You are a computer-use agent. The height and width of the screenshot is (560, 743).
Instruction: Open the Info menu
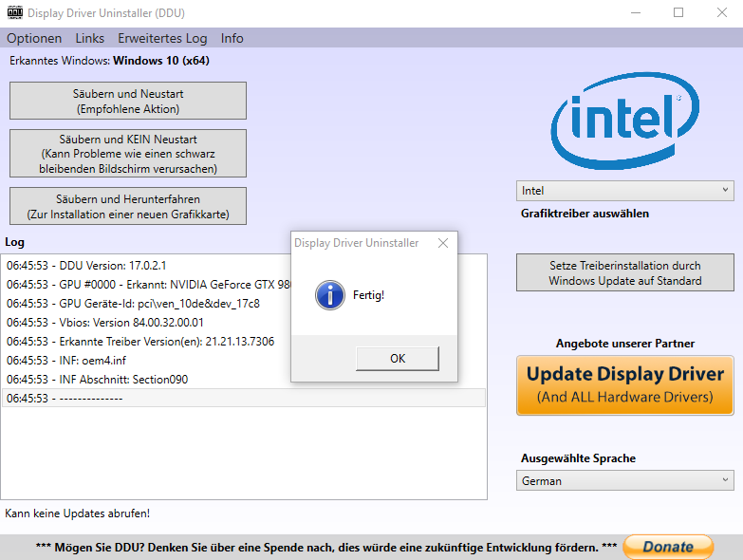232,38
